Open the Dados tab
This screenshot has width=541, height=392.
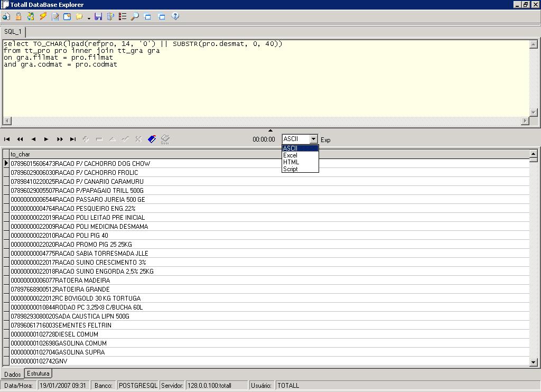13,374
